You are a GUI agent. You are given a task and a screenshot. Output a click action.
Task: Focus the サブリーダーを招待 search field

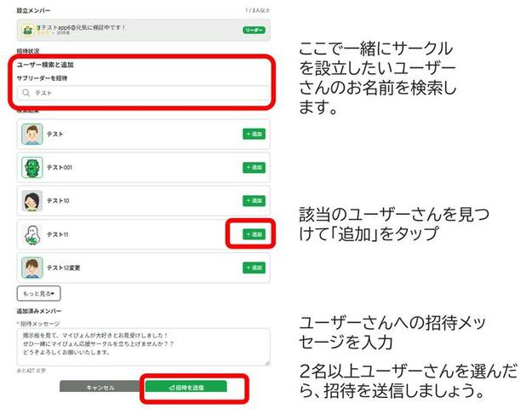(145, 93)
